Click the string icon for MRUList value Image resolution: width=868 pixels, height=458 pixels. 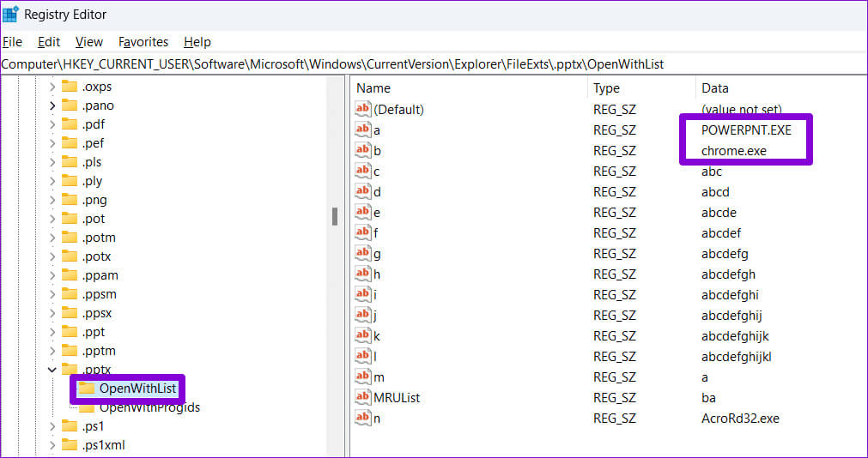(363, 397)
